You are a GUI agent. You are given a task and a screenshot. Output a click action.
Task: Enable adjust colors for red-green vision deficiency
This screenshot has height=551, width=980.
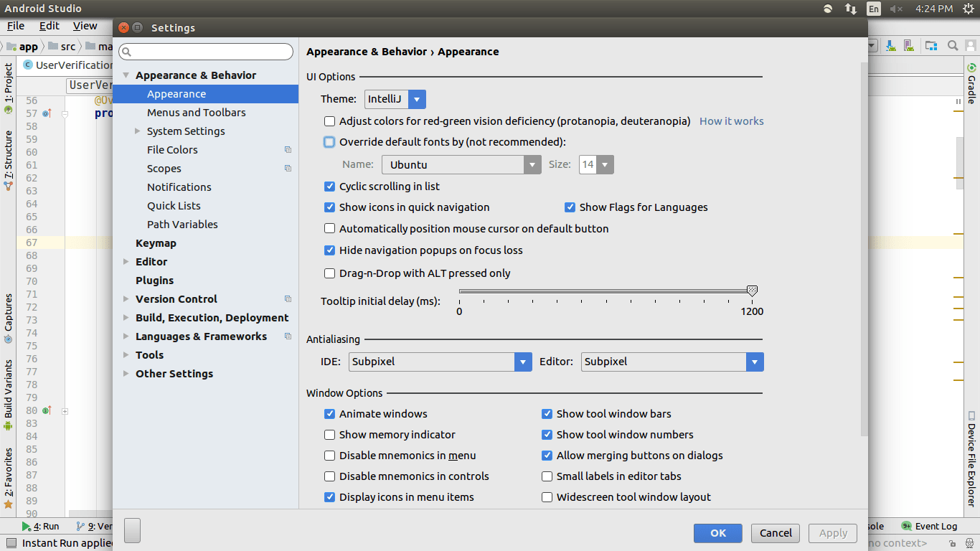[x=329, y=121]
